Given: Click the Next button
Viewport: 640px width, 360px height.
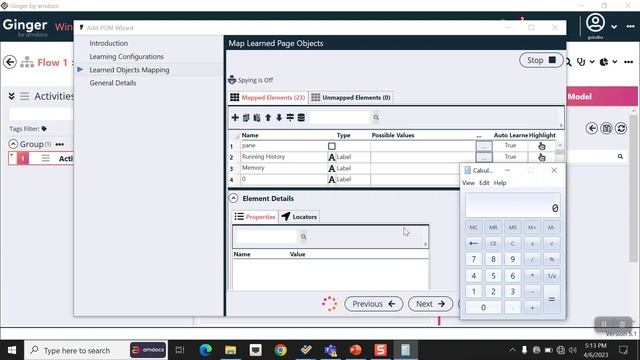Looking at the screenshot, I should tap(431, 304).
